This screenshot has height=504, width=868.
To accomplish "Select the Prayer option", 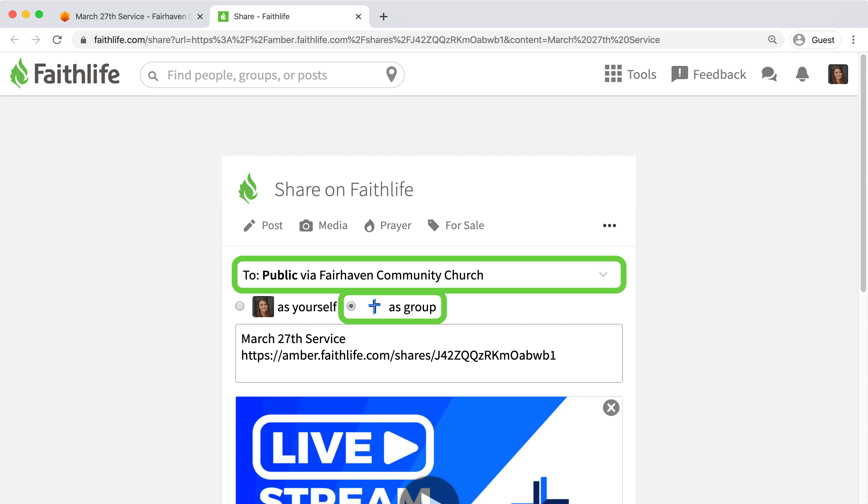I will click(x=388, y=226).
